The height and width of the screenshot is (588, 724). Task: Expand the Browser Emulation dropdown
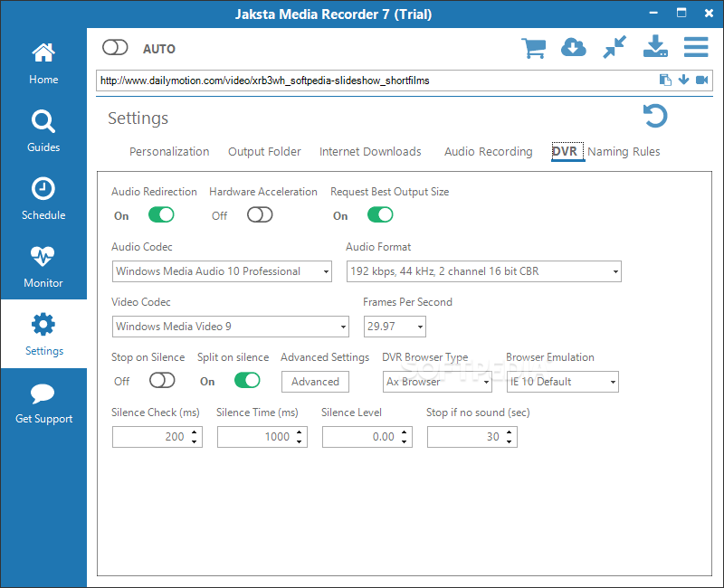pyautogui.click(x=562, y=382)
